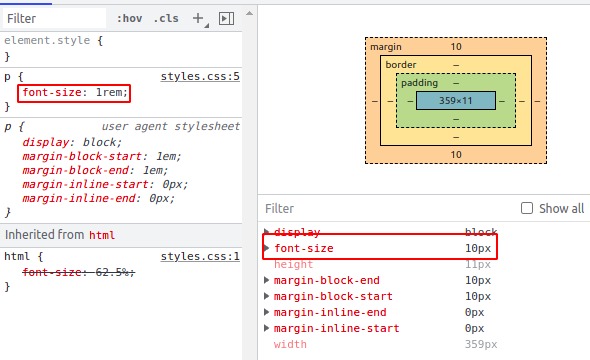Select the 359×11 content box
The height and width of the screenshot is (360, 590).
(x=456, y=100)
